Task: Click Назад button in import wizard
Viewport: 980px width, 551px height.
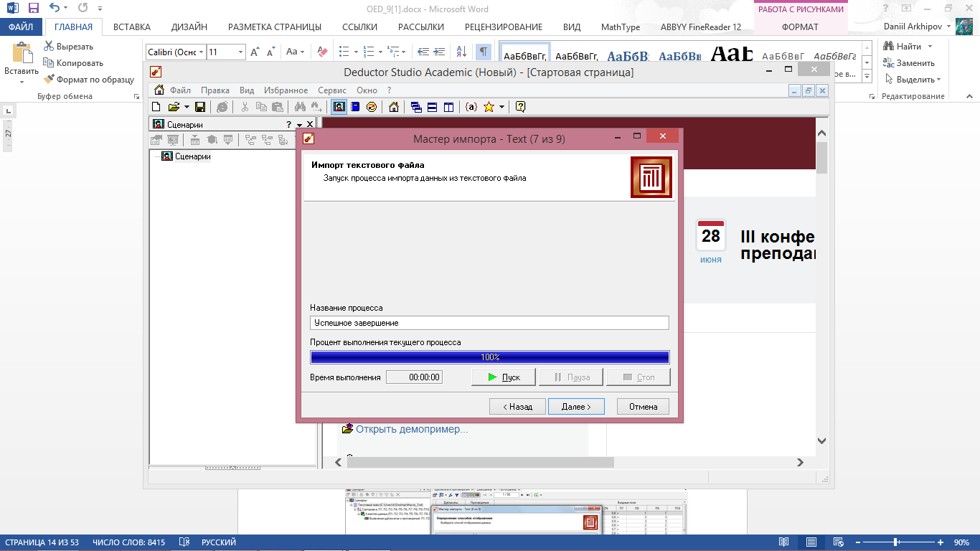Action: pyautogui.click(x=517, y=407)
